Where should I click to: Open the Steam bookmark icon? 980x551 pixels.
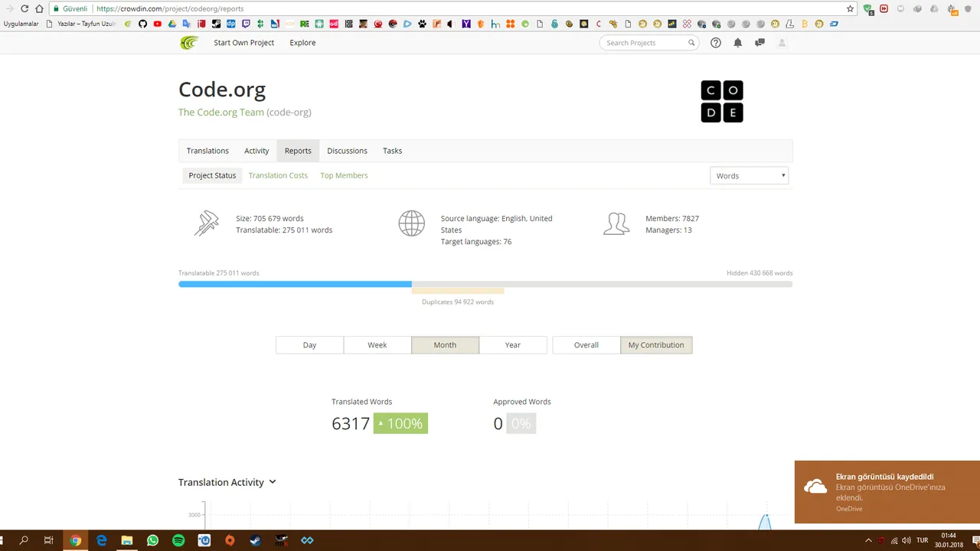[216, 24]
